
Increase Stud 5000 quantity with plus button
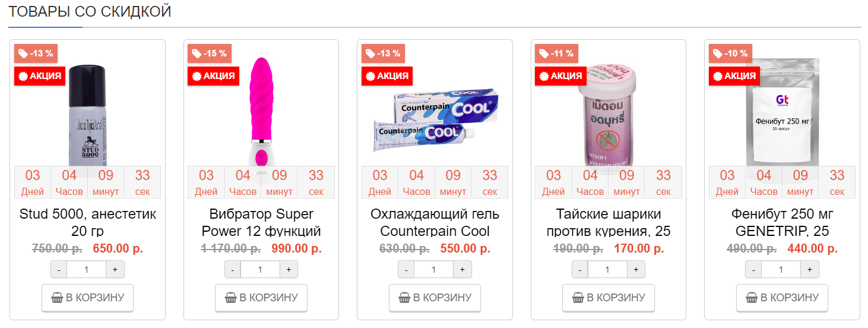(x=115, y=270)
